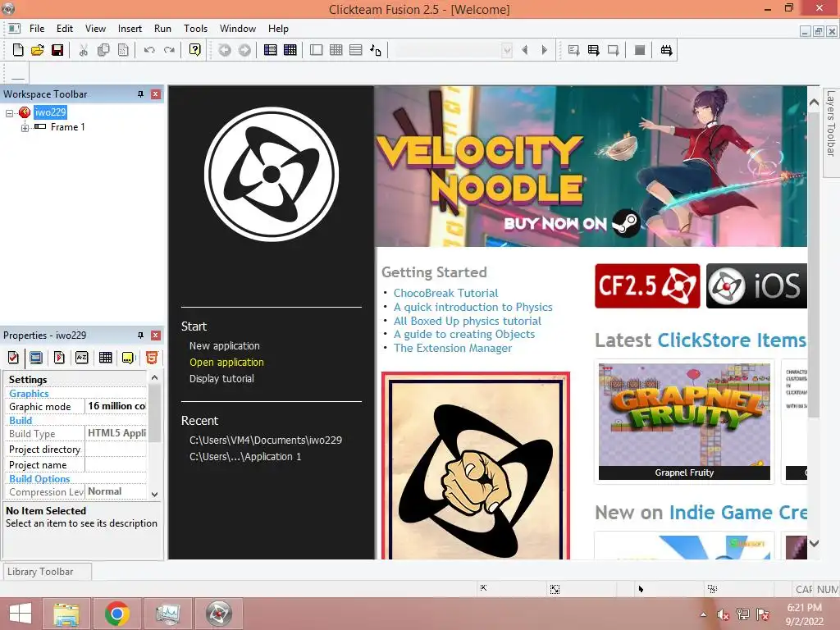Click the Run Frame icon

pos(614,50)
